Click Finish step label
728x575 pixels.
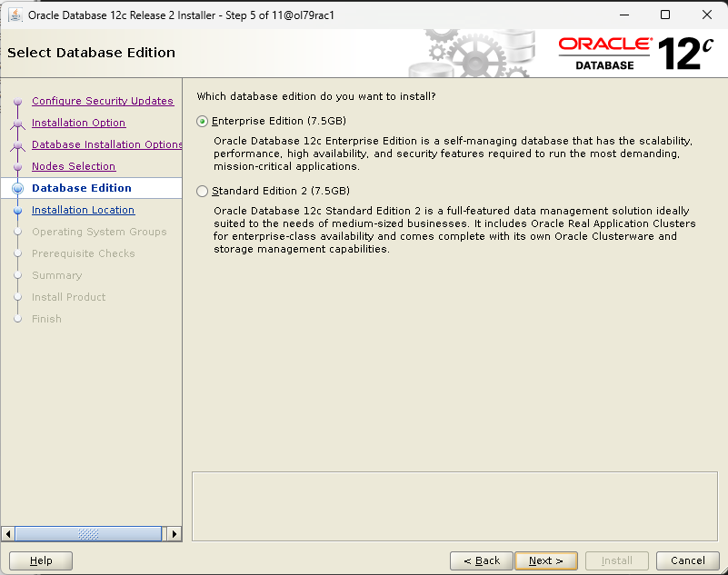point(46,319)
